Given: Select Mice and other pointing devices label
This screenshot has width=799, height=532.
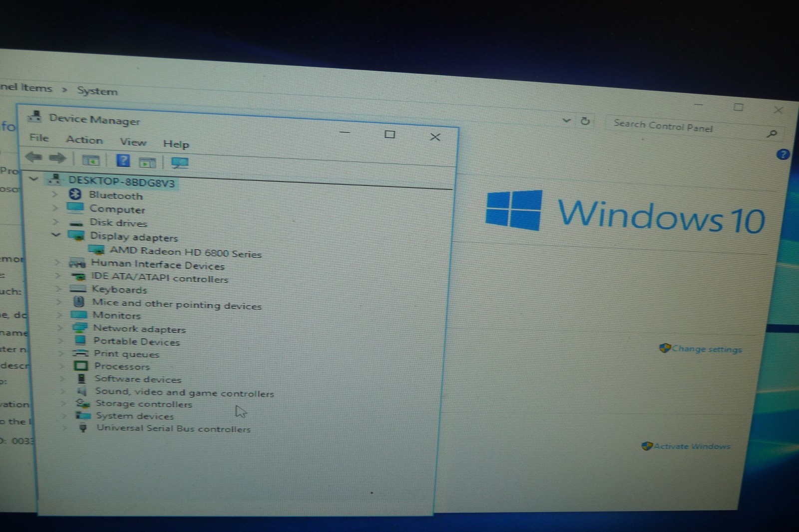Looking at the screenshot, I should pyautogui.click(x=177, y=304).
